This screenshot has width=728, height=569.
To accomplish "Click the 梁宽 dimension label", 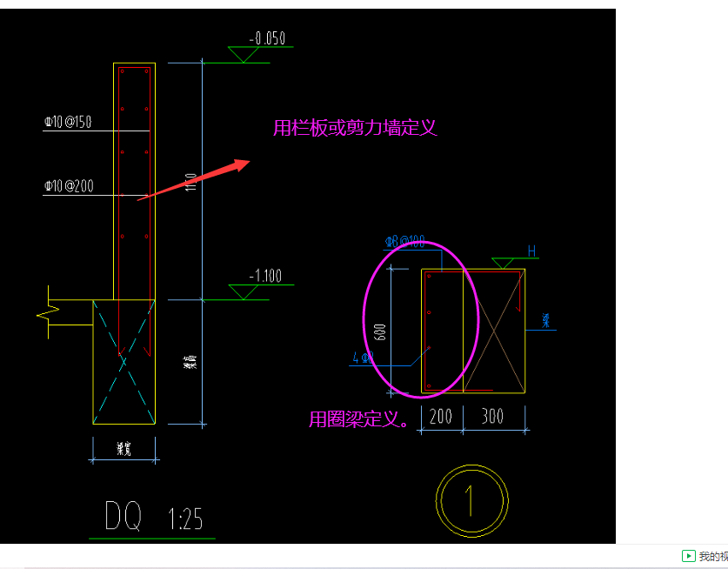I will [x=124, y=449].
